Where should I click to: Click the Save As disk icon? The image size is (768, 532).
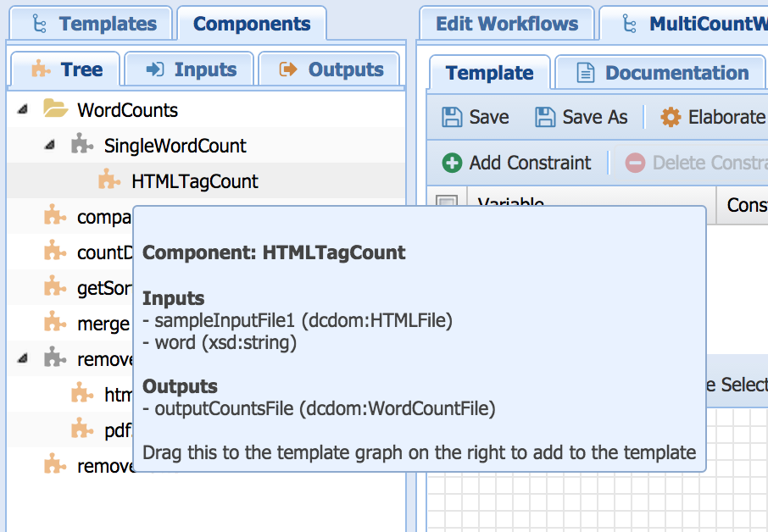(x=545, y=117)
